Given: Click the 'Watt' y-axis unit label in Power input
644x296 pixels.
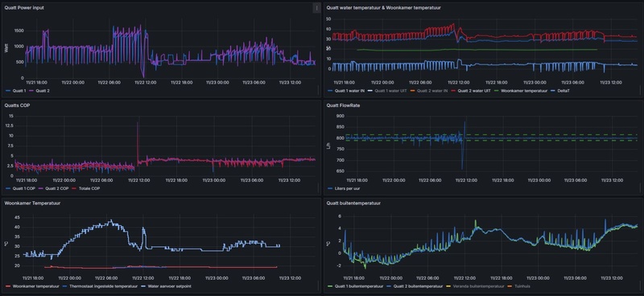Looking at the screenshot, I should [6, 48].
